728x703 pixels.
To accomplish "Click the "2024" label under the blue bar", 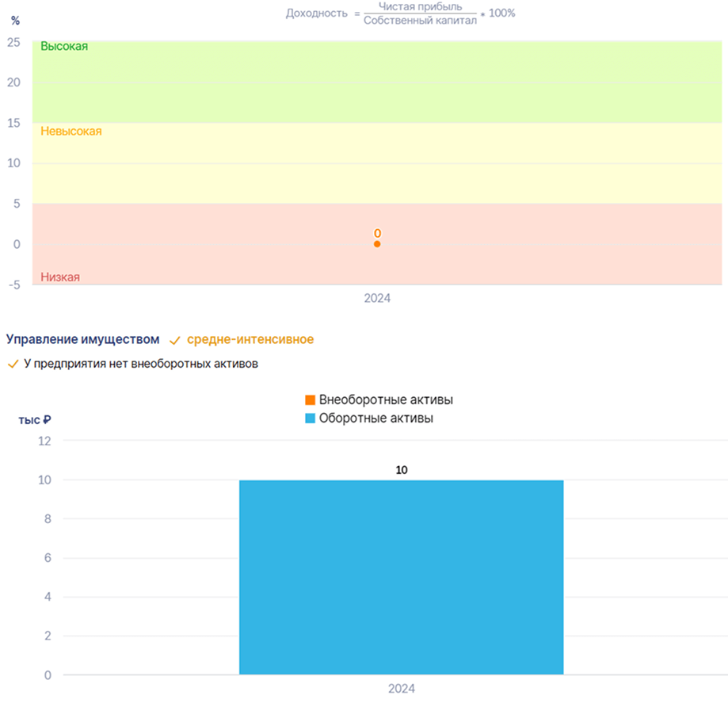I will pos(401,689).
